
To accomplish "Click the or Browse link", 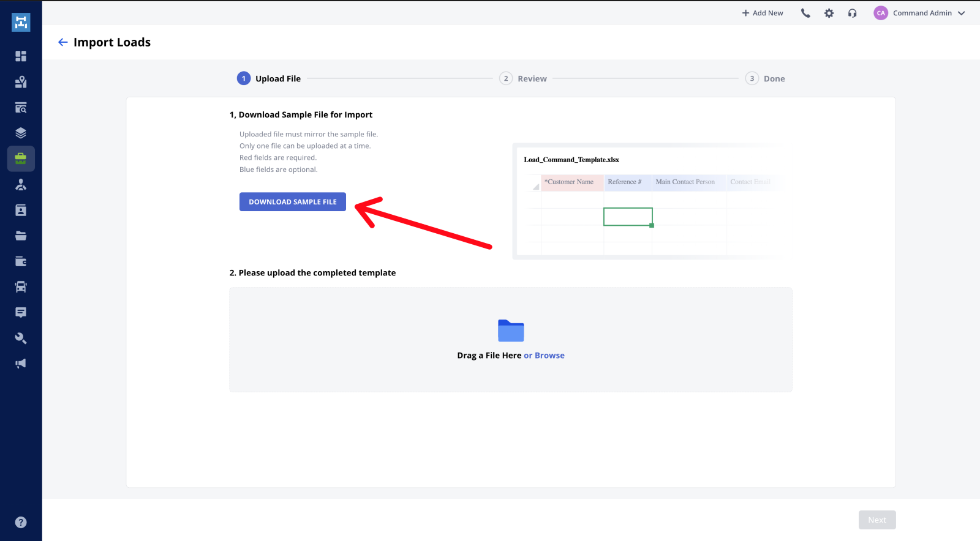I will [x=544, y=356].
